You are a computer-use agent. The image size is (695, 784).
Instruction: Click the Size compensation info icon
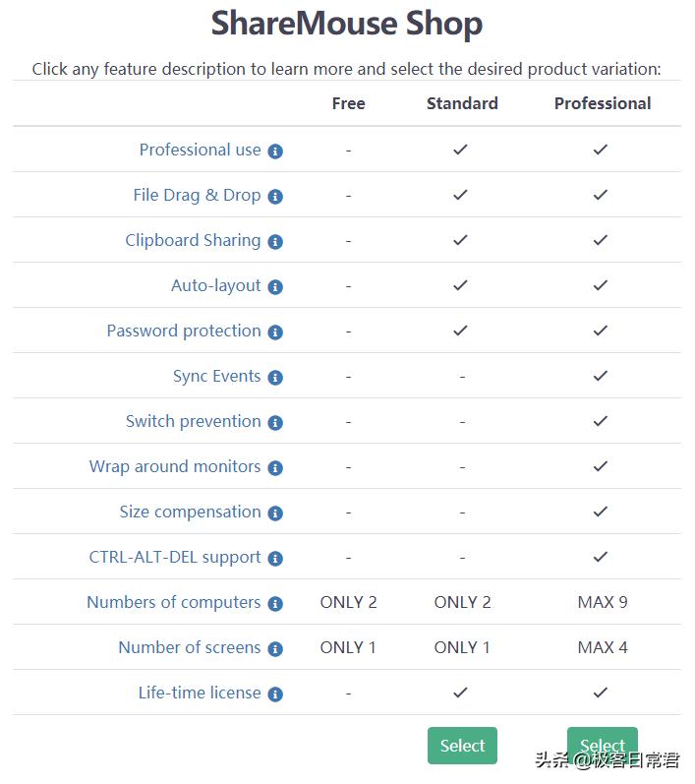275,513
